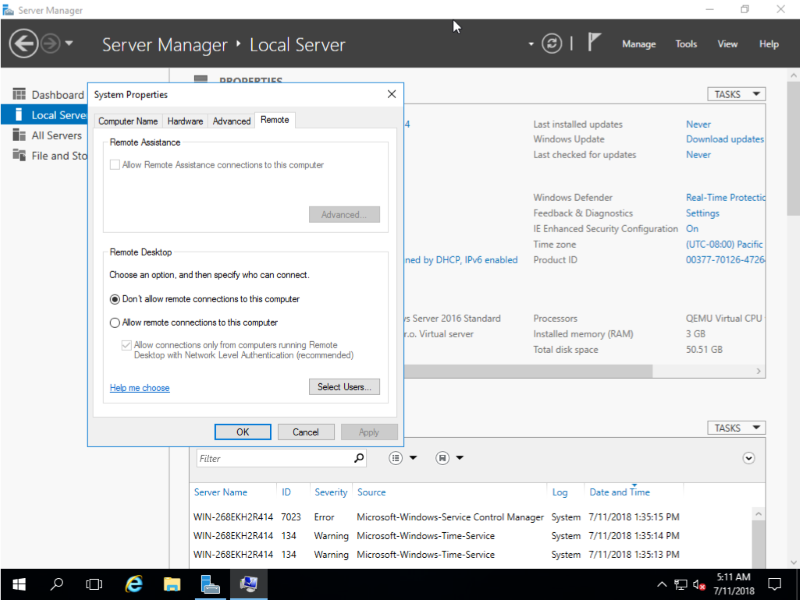Open File Explorer from the taskbar
The width and height of the screenshot is (800, 600).
pyautogui.click(x=172, y=584)
